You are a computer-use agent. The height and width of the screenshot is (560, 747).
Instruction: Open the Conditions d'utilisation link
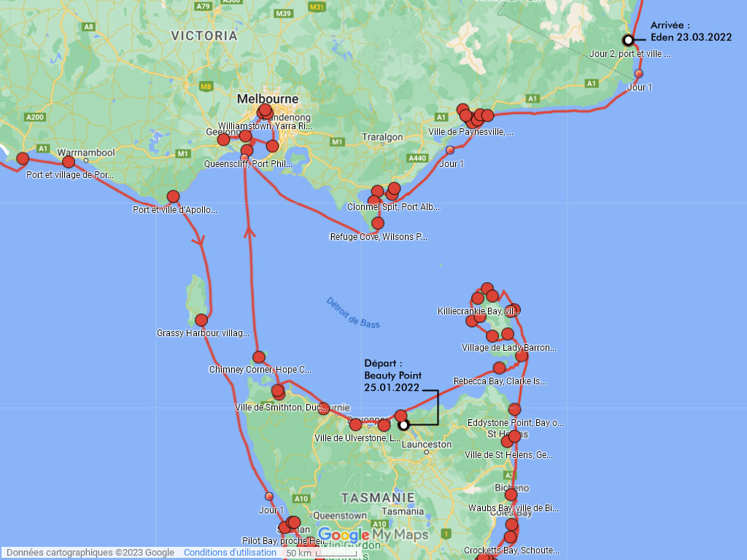click(230, 553)
